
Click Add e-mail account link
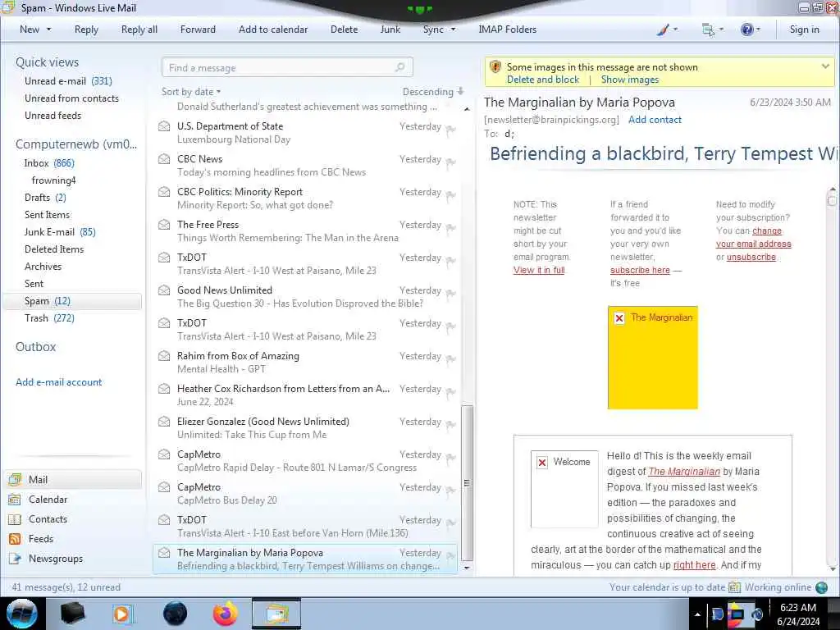point(58,382)
